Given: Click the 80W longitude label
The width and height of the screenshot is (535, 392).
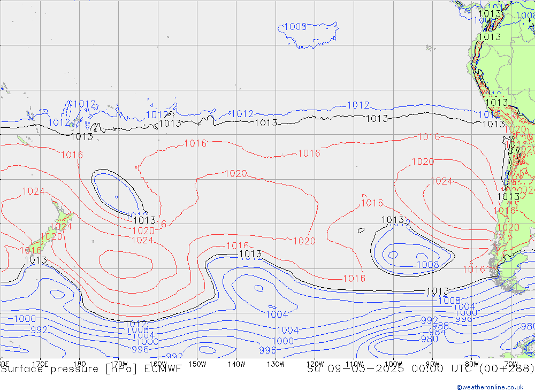Looking at the screenshot, I should pos(472,364).
